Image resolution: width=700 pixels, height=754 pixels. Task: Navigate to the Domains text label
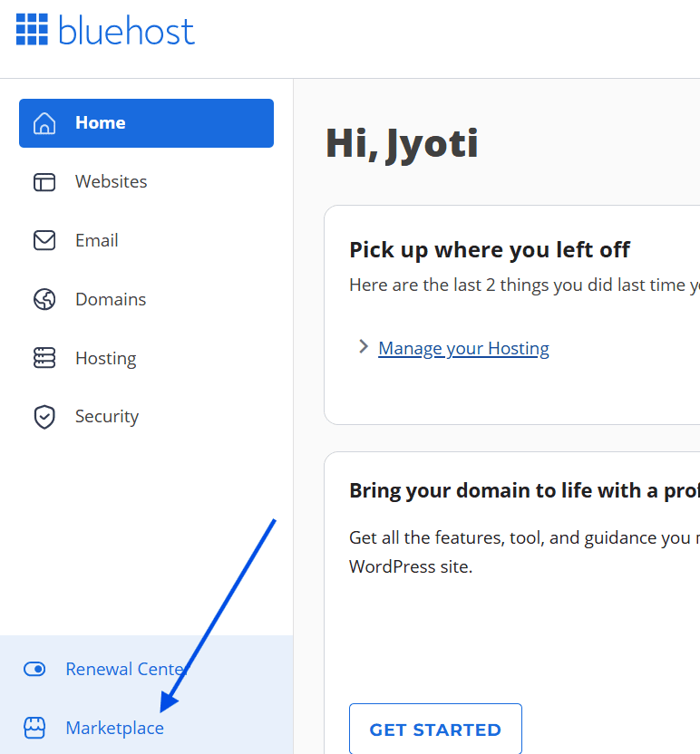[110, 300]
